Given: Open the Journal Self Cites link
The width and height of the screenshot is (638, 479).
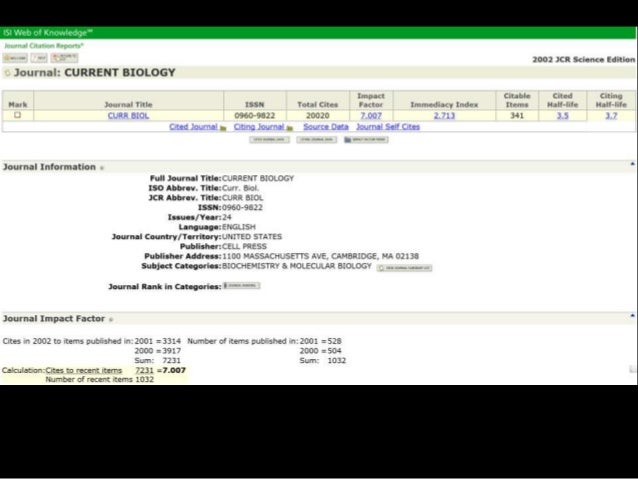Looking at the screenshot, I should click(x=388, y=127).
